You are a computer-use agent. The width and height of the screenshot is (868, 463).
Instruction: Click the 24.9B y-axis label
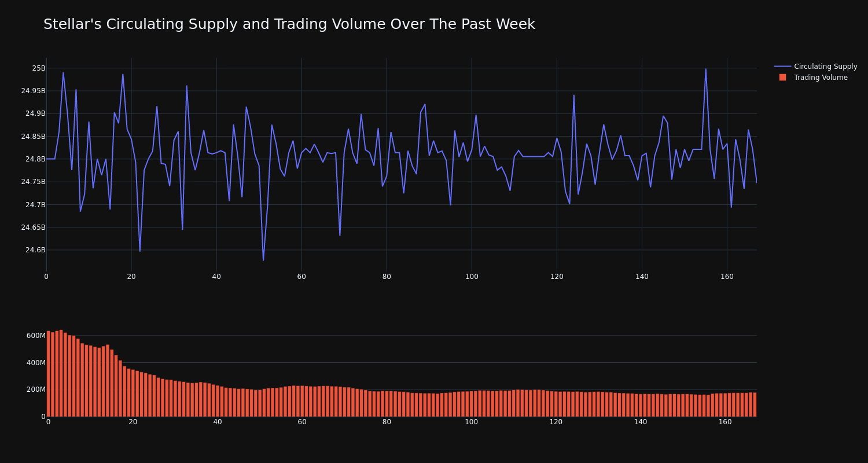35,113
